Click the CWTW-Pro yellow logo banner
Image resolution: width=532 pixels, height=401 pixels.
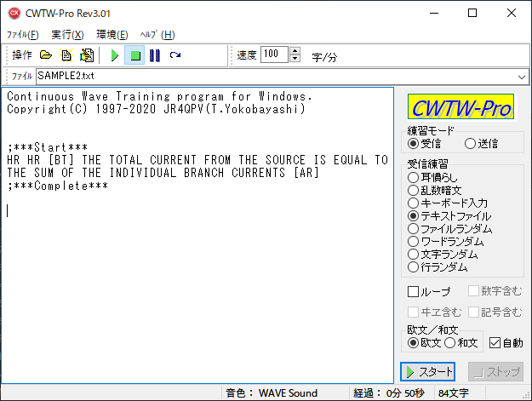tap(460, 106)
